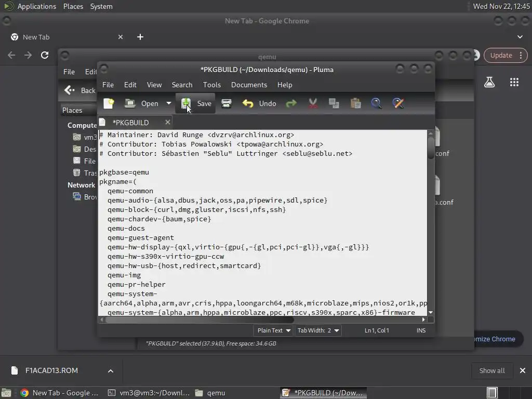Open the Tools menu in Pluma
532x399 pixels.
tap(212, 85)
